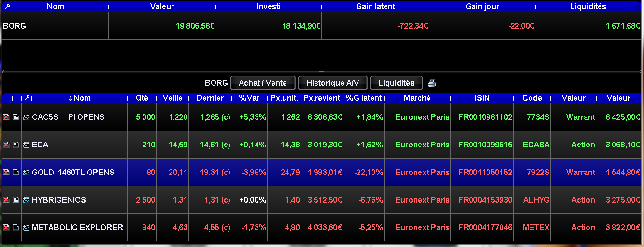644x247 pixels.
Task: Click variation value +5,33%
Action: tap(253, 117)
